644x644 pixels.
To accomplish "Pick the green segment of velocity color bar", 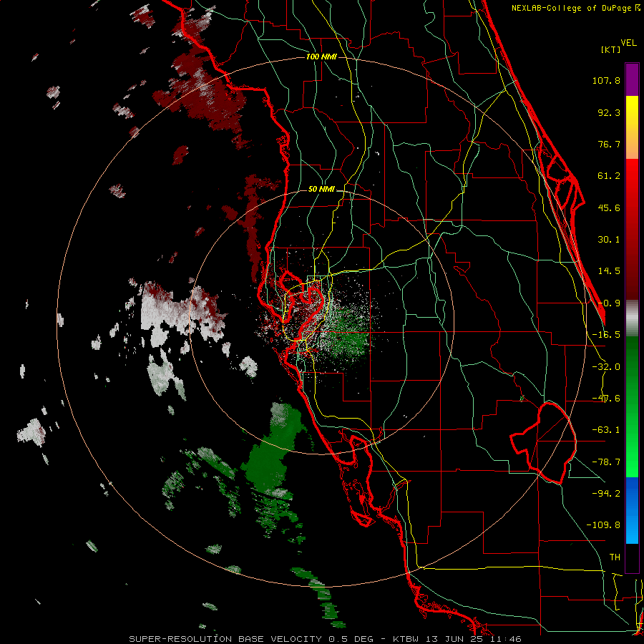I will (632, 406).
